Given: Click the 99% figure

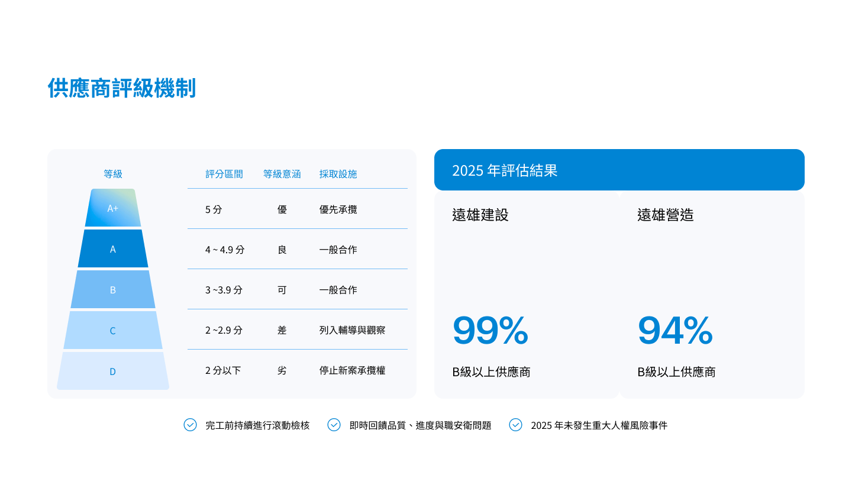Looking at the screenshot, I should coord(490,330).
